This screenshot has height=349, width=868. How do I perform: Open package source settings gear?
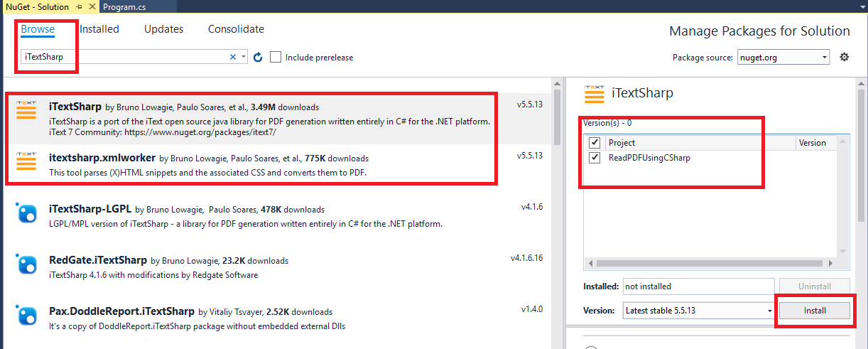[x=845, y=57]
